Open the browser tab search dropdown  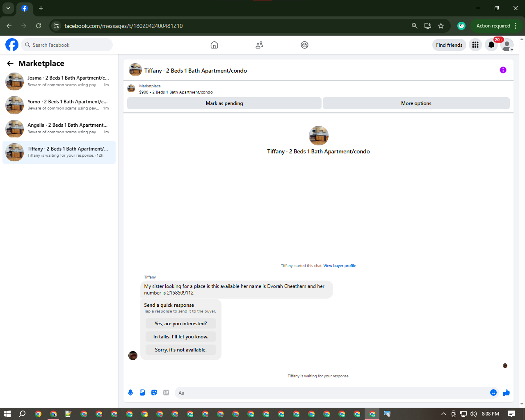(x=8, y=8)
